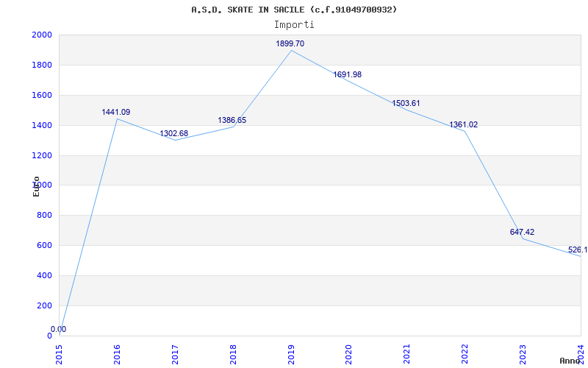Click the Anno axis title
This screenshot has width=588, height=368.
[x=570, y=361]
